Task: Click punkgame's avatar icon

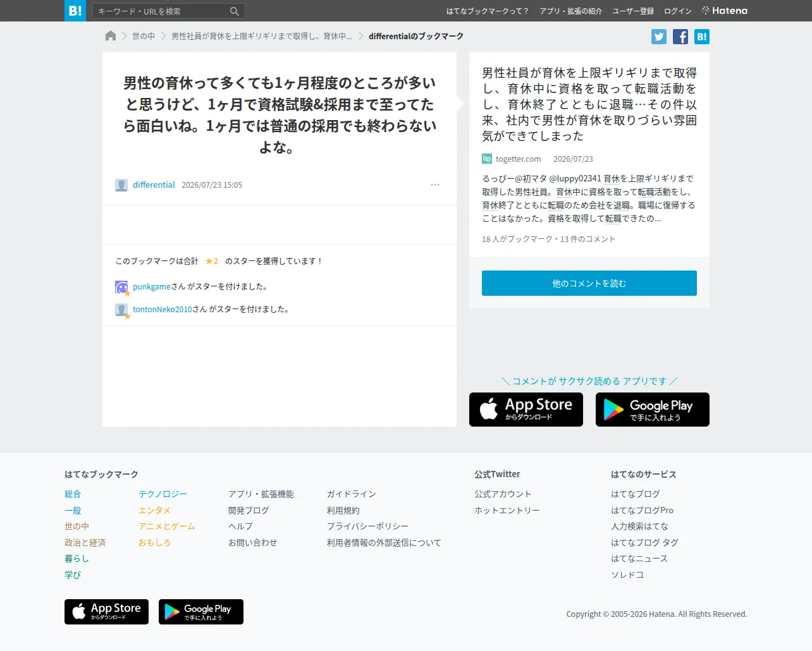Action: click(121, 287)
